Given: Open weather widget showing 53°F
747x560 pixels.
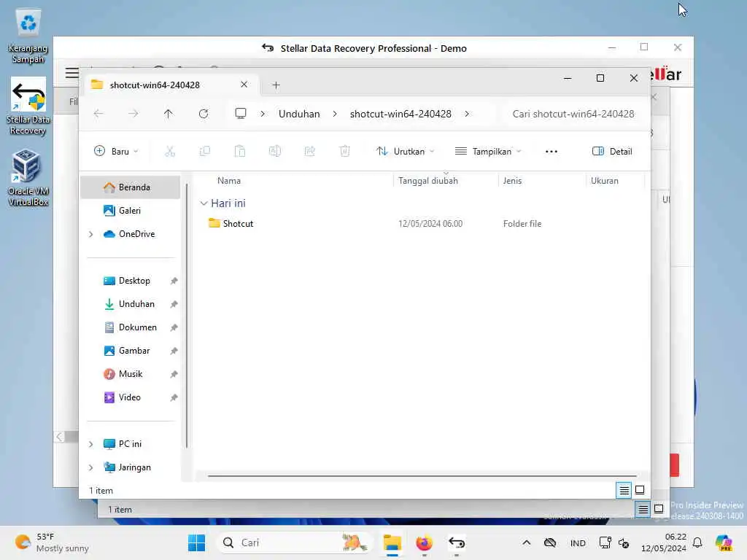Looking at the screenshot, I should click(52, 542).
